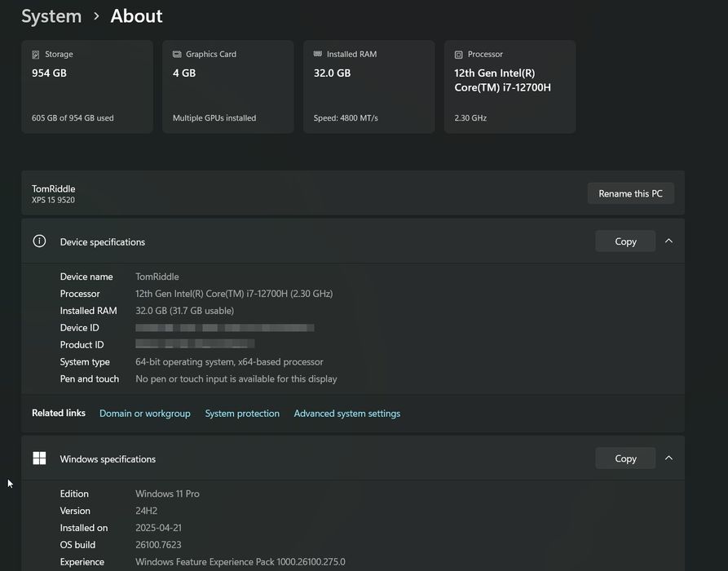Open the Storage 954 GB card
Viewport: 728px width, 571px height.
click(87, 87)
